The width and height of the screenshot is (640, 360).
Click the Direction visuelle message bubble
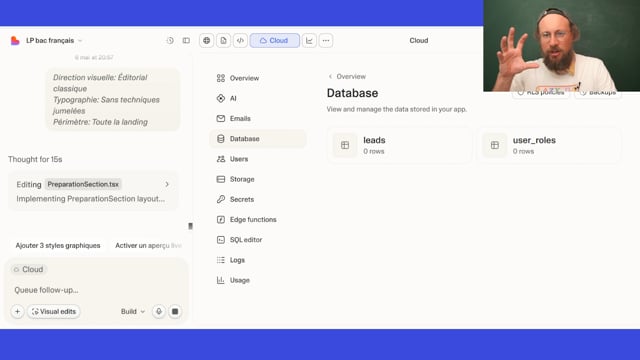click(113, 100)
